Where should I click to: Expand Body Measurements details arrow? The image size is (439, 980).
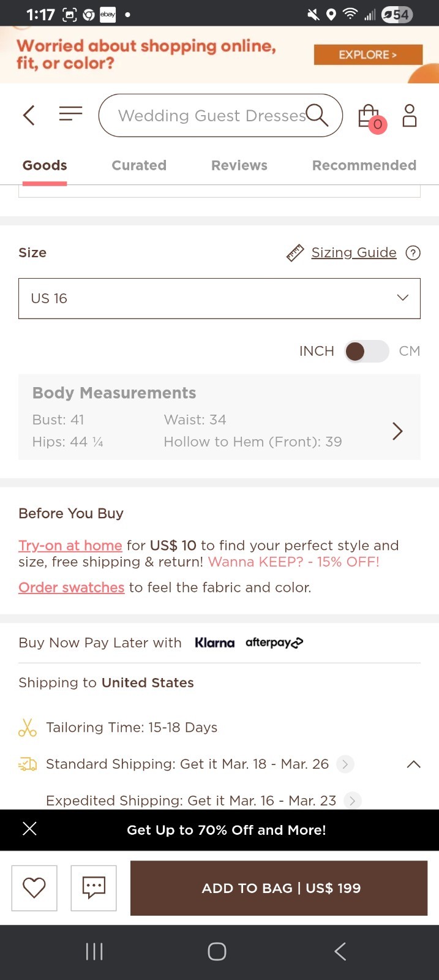click(x=397, y=431)
